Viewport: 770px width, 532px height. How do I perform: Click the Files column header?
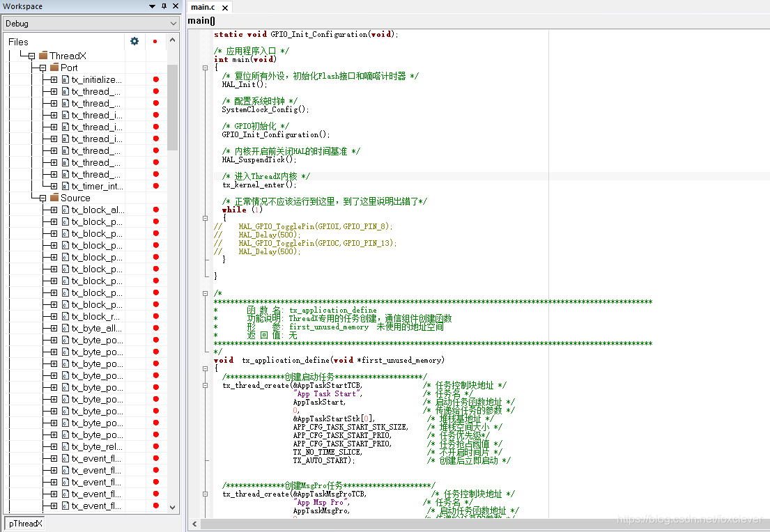coord(18,42)
